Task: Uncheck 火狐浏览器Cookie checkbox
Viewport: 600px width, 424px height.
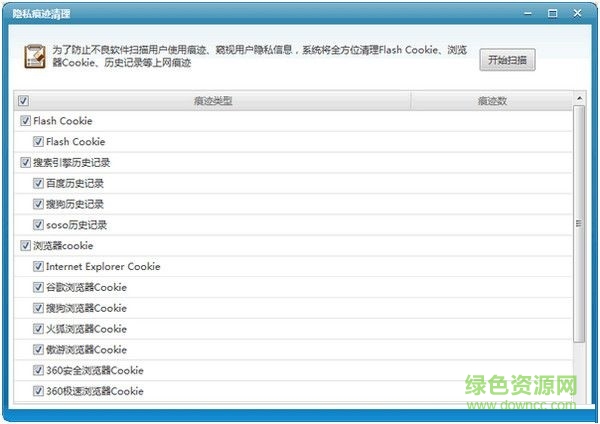Action: (38, 329)
